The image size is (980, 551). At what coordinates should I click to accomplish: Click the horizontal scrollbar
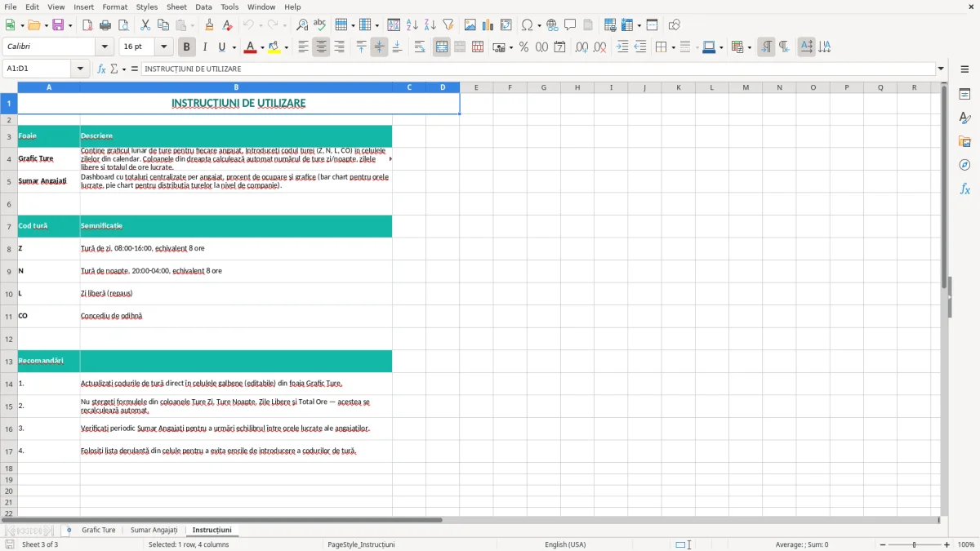222,520
